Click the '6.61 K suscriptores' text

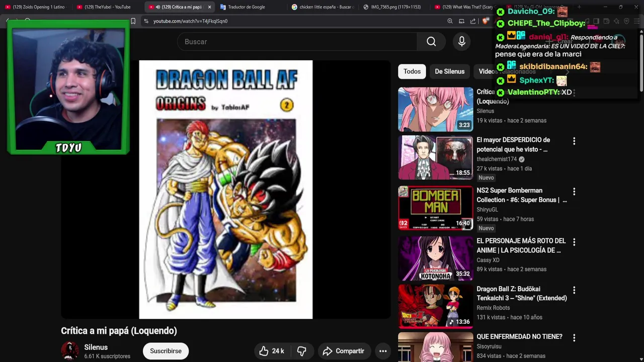(x=107, y=356)
